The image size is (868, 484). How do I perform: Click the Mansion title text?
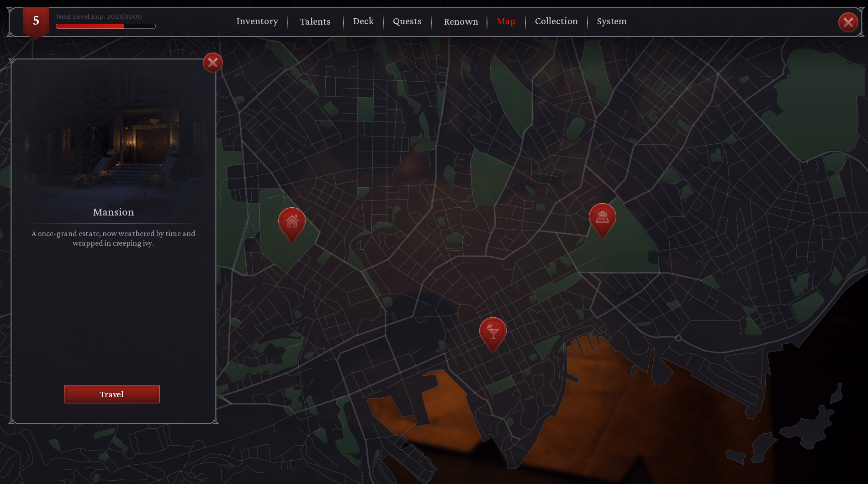coord(113,212)
